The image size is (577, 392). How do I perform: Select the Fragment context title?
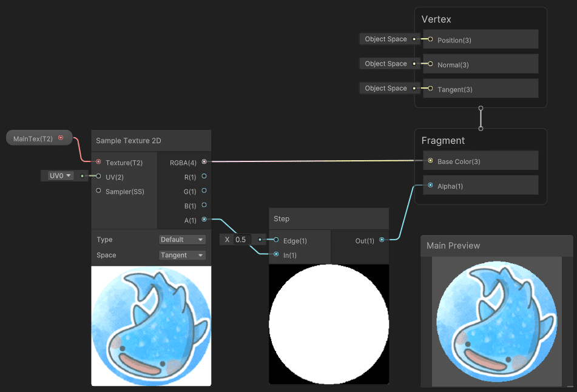click(x=443, y=141)
